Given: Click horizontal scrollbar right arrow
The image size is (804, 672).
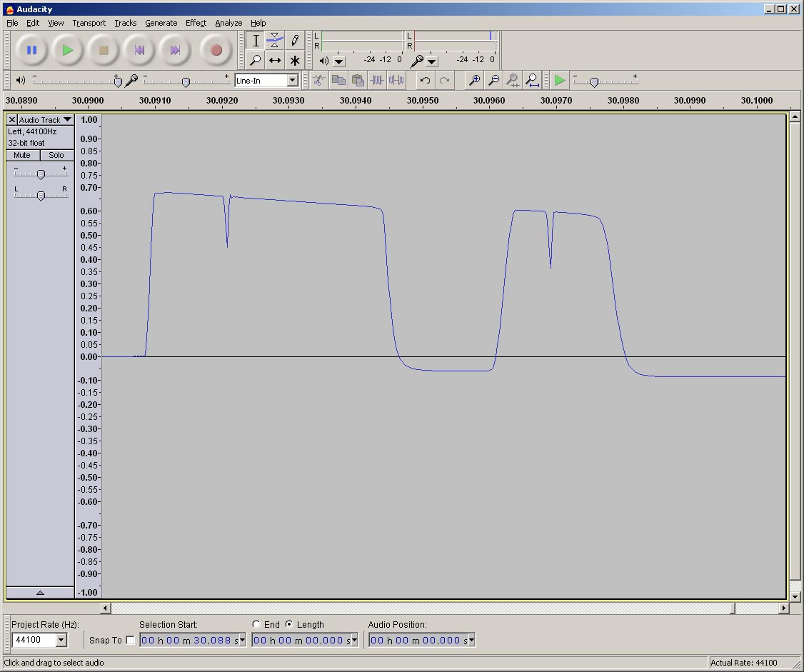Looking at the screenshot, I should 783,608.
